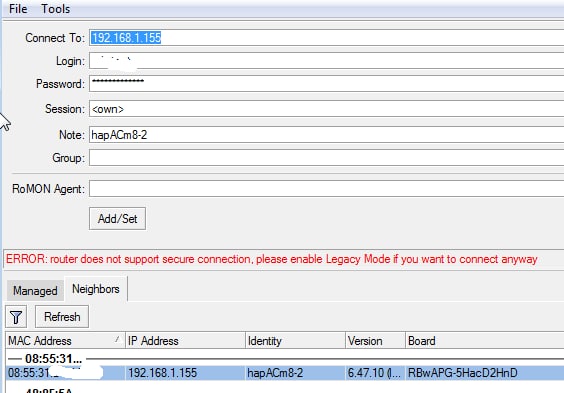Open the File menu

pyautogui.click(x=18, y=9)
